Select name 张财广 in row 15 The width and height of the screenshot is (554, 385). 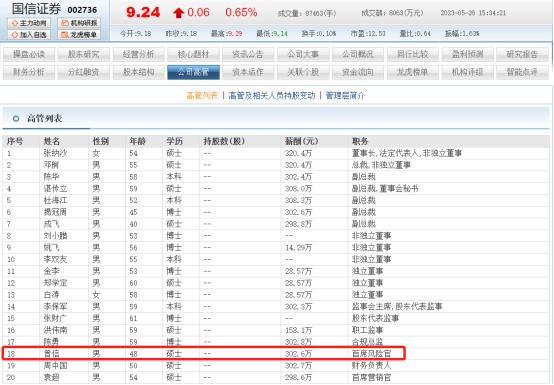(55, 318)
